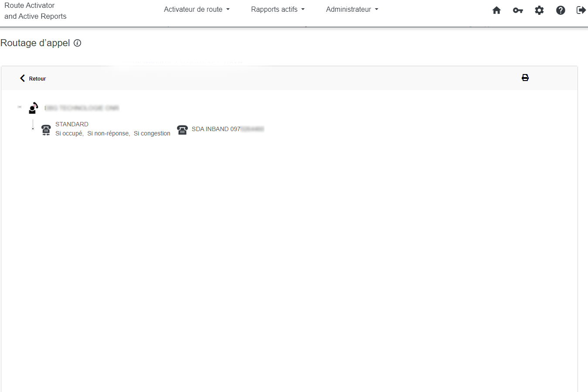588x392 pixels.
Task: Print the call routing tree
Action: [x=525, y=78]
